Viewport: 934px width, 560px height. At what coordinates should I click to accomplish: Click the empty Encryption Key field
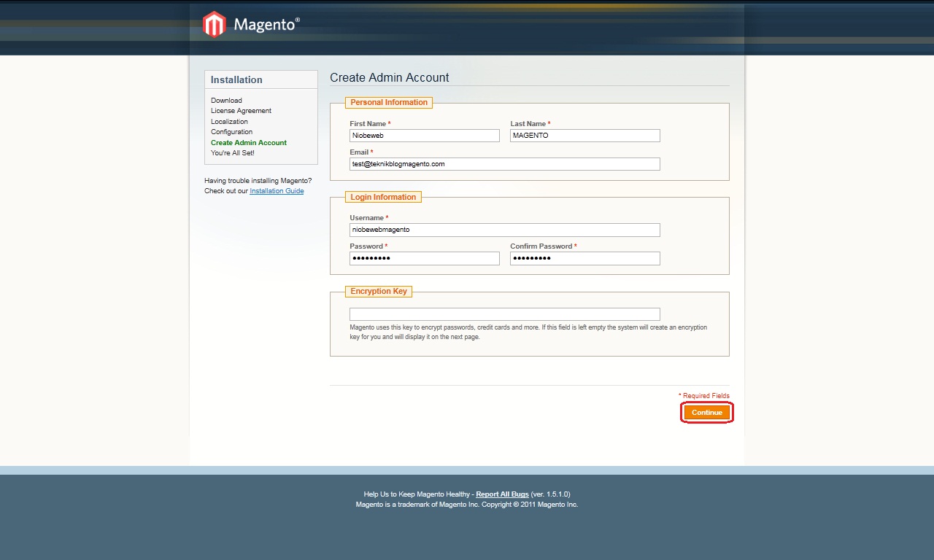click(505, 314)
